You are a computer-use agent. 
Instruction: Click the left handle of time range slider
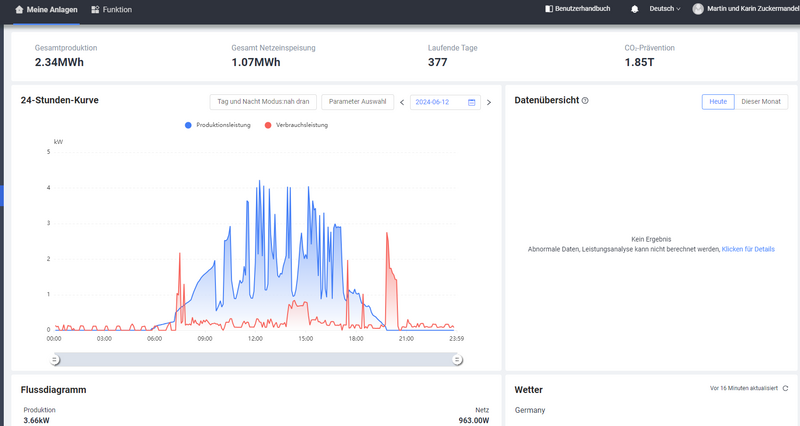pos(55,359)
